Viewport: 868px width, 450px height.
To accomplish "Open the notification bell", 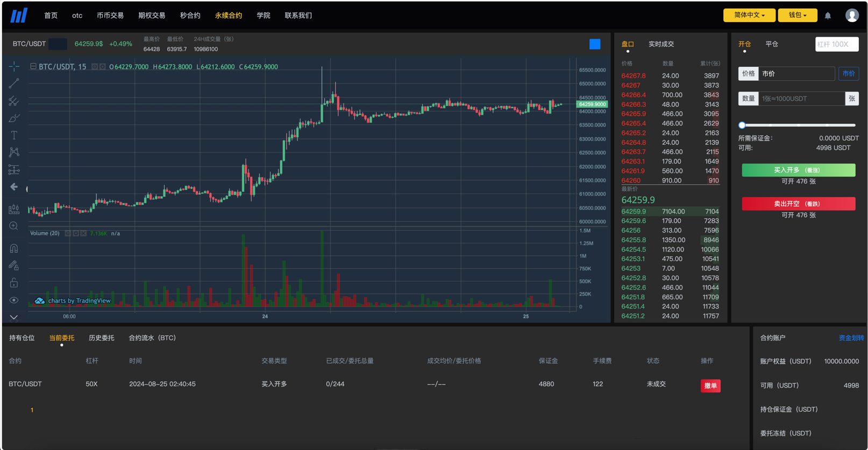I will tap(828, 16).
